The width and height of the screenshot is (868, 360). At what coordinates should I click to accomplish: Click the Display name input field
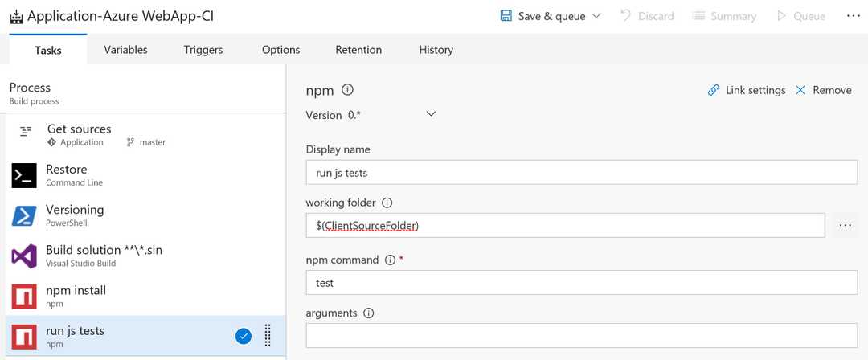click(x=581, y=173)
